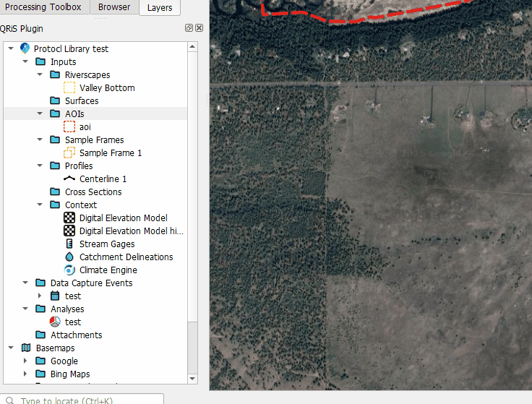Click the Digital Elevation Model raster icon

[x=69, y=218]
